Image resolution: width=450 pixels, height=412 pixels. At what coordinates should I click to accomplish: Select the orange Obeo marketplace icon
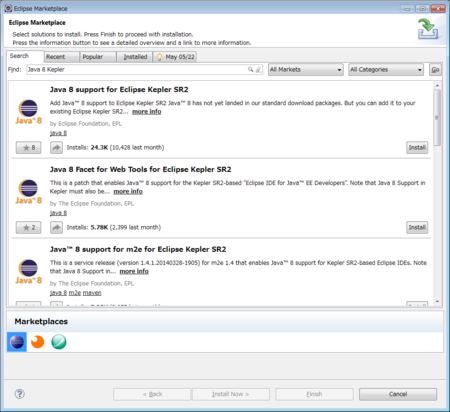37,342
